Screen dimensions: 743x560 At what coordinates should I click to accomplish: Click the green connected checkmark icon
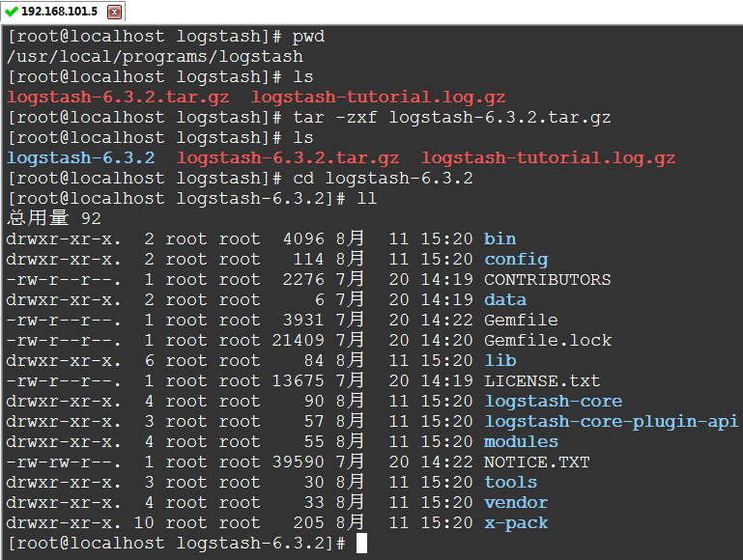[11, 12]
